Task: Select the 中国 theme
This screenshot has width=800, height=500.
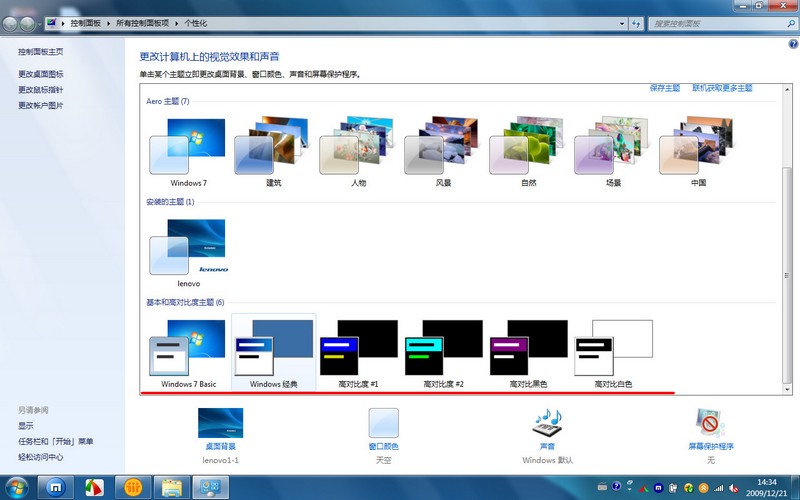Action: [698, 152]
